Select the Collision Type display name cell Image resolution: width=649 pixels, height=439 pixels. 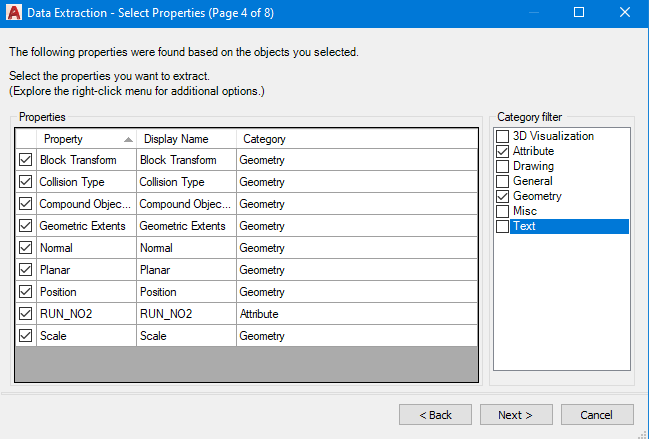pos(186,182)
